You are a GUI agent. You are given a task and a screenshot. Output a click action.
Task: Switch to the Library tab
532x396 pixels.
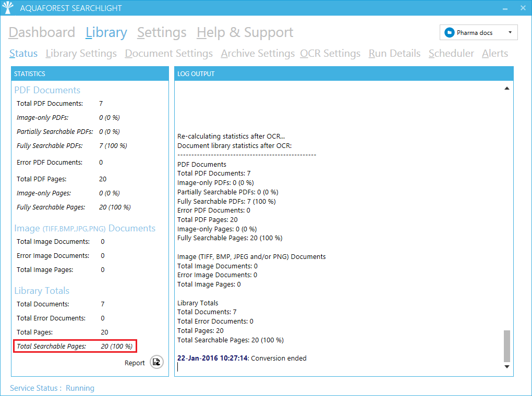(106, 32)
